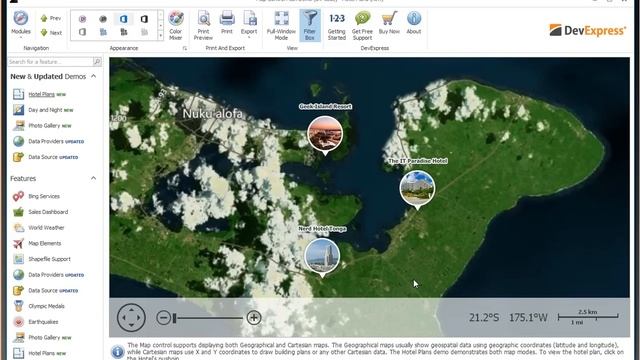Open Hotel Plans at bottom of Features

[x=39, y=353]
